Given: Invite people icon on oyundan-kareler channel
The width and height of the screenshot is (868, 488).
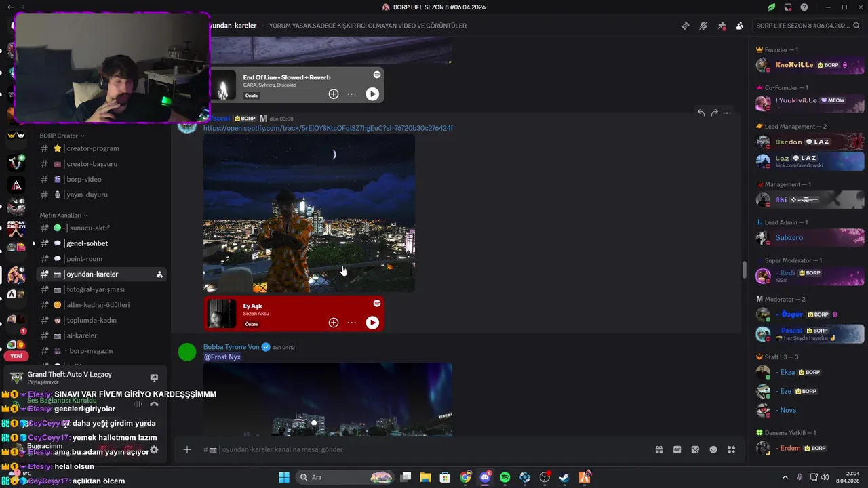Looking at the screenshot, I should click(x=159, y=274).
